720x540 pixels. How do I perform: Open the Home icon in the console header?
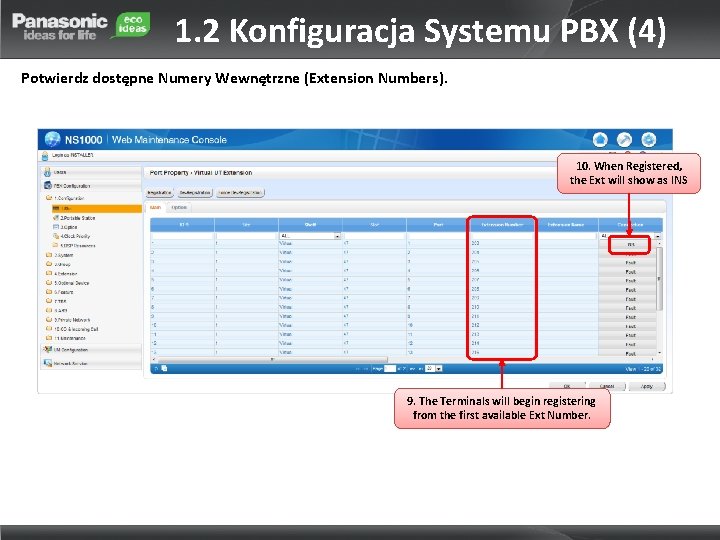(x=600, y=140)
